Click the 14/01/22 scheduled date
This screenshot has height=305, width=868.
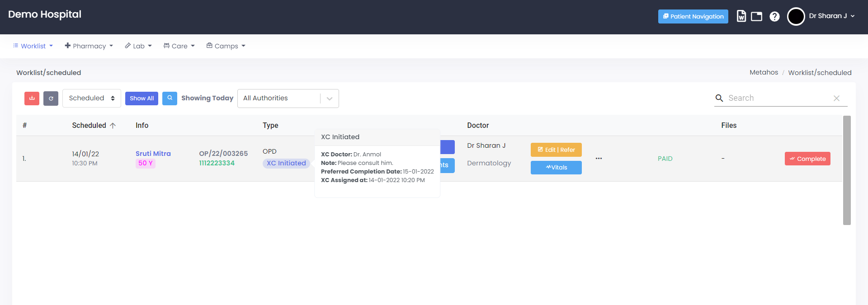click(x=85, y=154)
